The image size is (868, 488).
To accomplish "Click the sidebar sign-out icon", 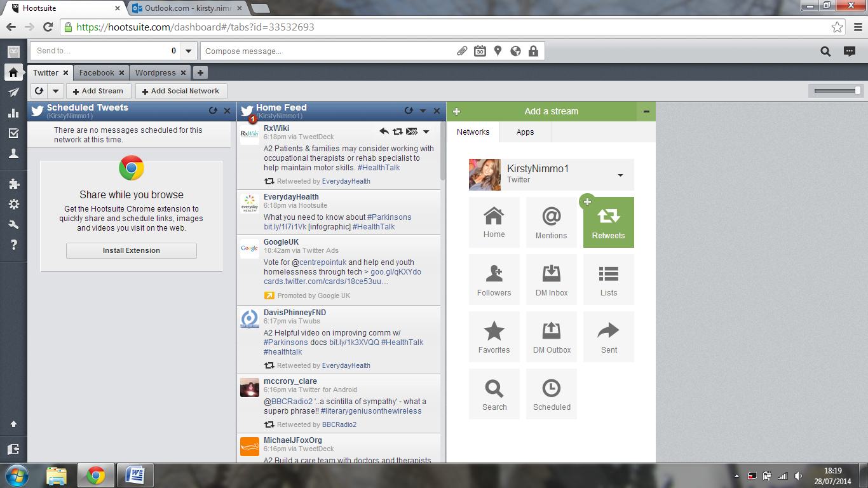I will pyautogui.click(x=13, y=449).
